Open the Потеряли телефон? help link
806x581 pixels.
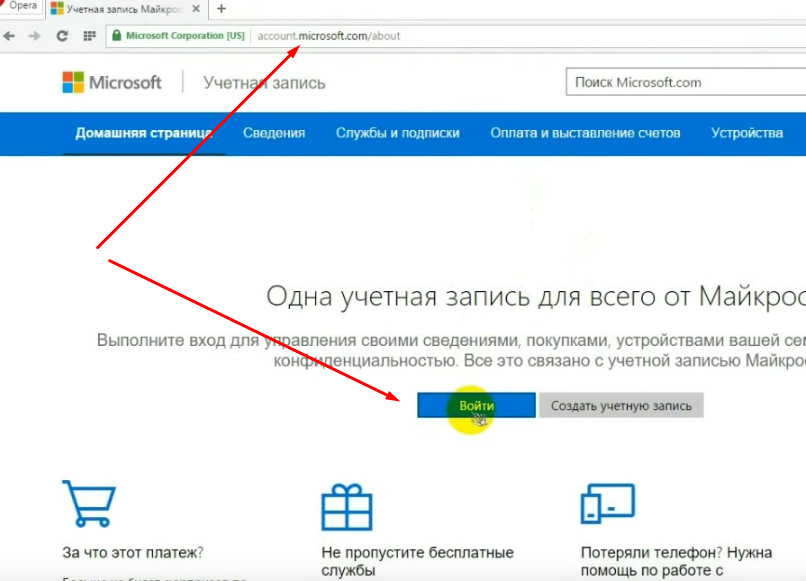tap(676, 561)
